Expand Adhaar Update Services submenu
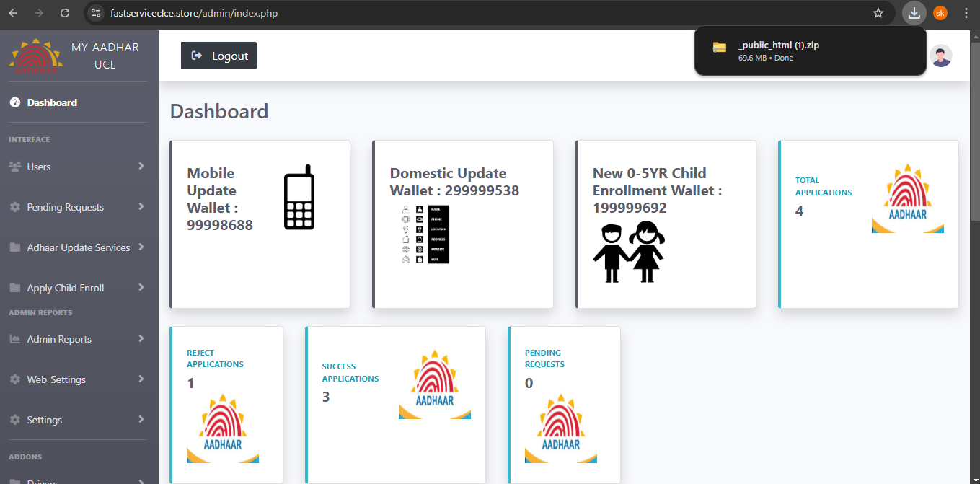980x484 pixels. (x=78, y=247)
